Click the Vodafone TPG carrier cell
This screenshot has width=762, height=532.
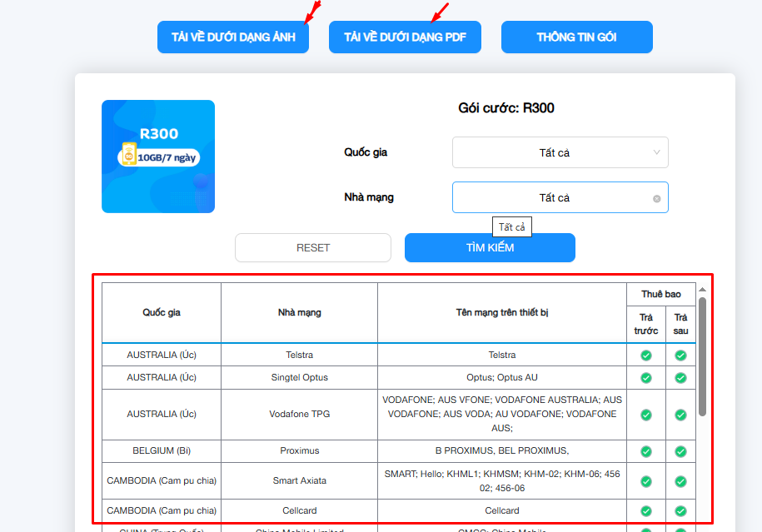click(x=299, y=414)
